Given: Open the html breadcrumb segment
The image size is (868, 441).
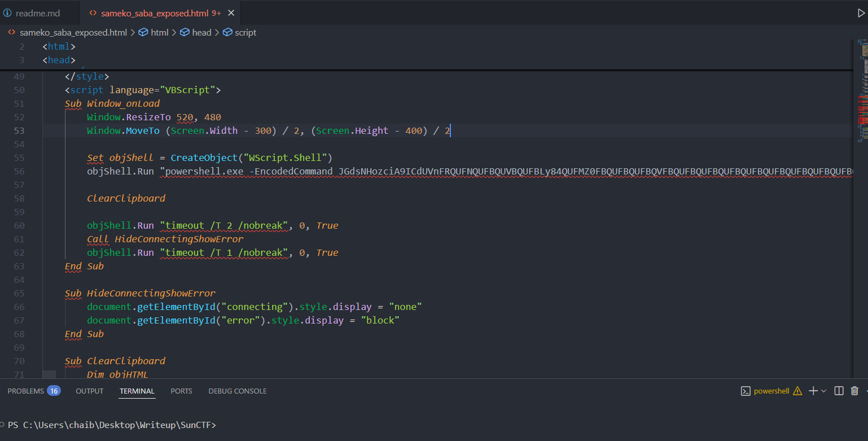Looking at the screenshot, I should point(154,33).
